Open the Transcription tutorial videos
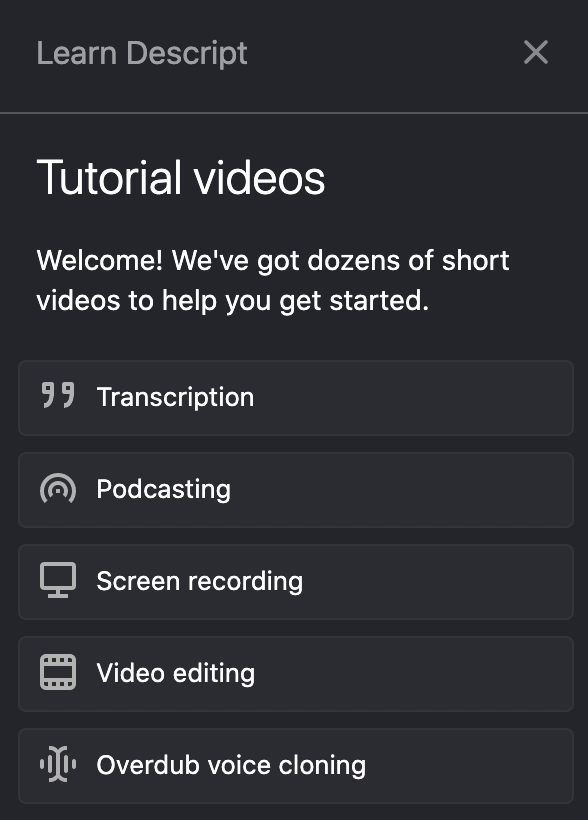 296,398
